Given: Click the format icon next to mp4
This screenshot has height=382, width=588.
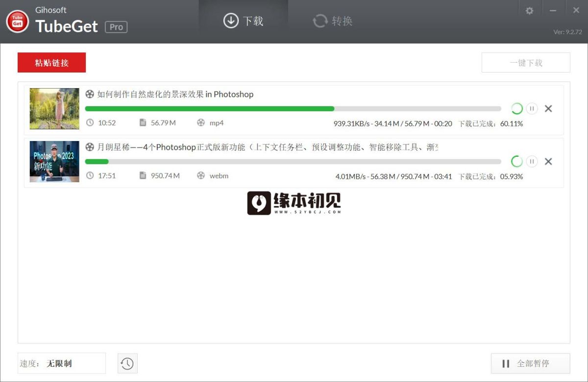Looking at the screenshot, I should pos(201,122).
